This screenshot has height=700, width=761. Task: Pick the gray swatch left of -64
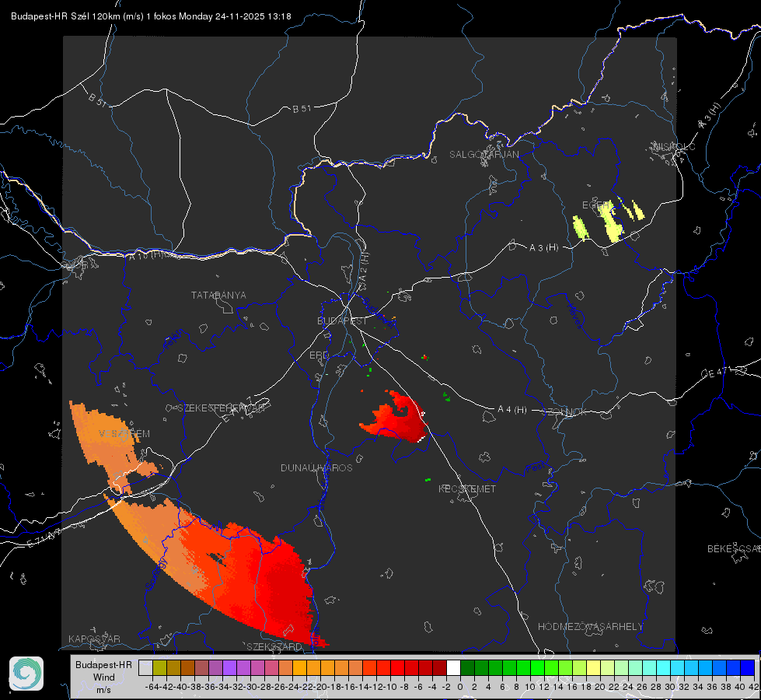point(145,668)
